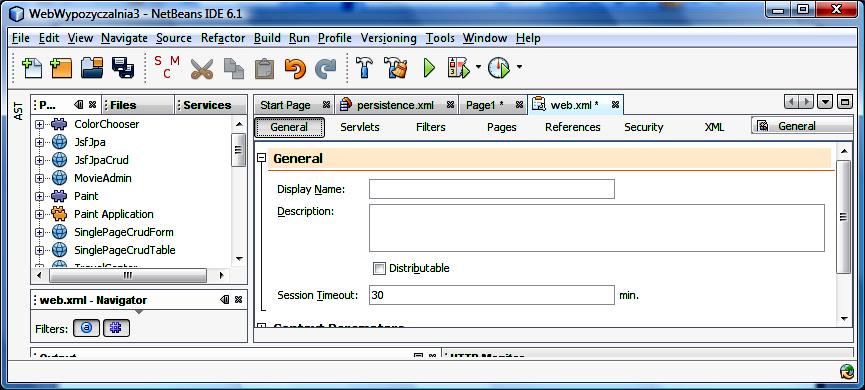
Task: Click the Debug Main Project icon
Action: tap(458, 68)
